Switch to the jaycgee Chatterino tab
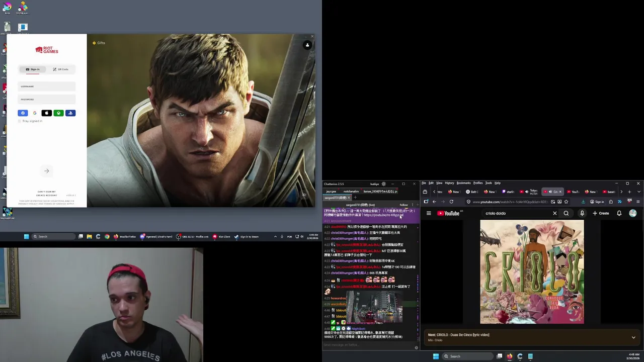Screen dimensions: 644x362 pyautogui.click(x=331, y=192)
